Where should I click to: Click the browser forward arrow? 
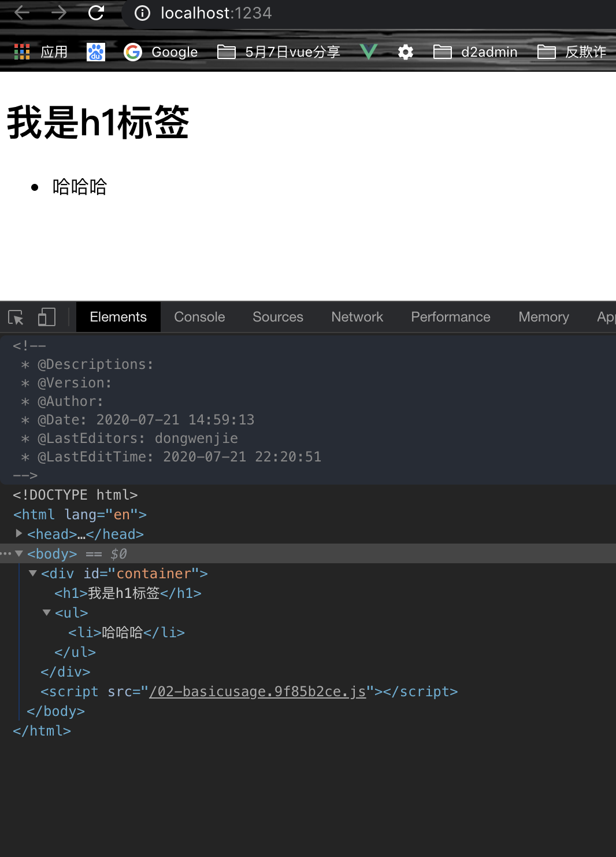click(x=58, y=13)
